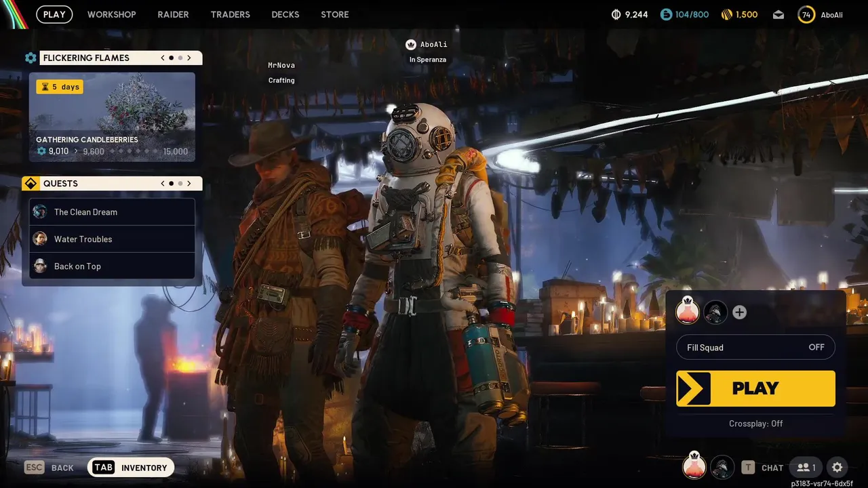
Task: Open the TRADERS tab
Action: point(230,14)
